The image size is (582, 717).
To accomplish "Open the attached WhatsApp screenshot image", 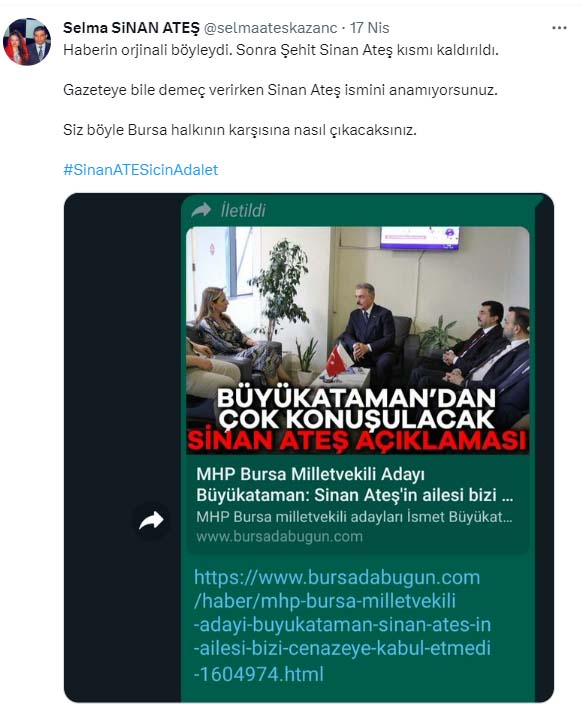I will [309, 448].
